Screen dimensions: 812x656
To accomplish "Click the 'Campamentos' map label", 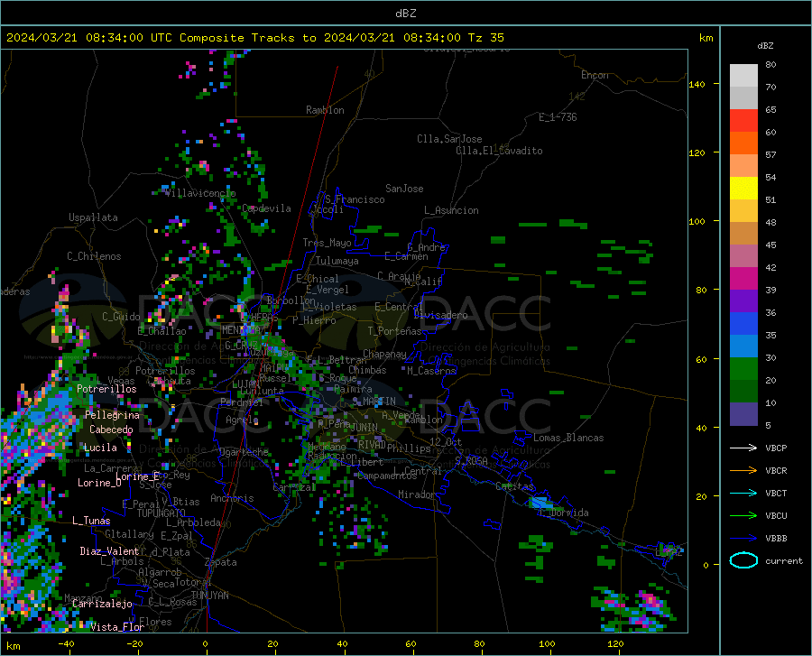I will (387, 476).
